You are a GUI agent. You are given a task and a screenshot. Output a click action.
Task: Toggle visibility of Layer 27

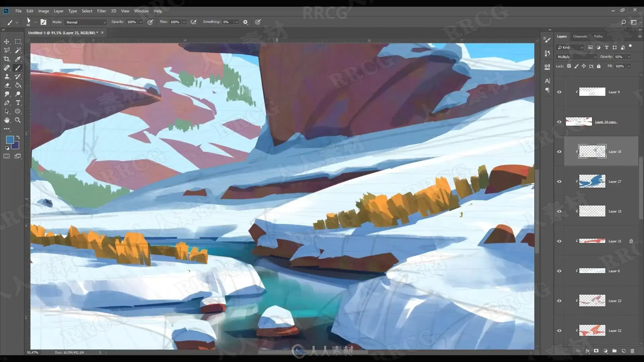[559, 181]
